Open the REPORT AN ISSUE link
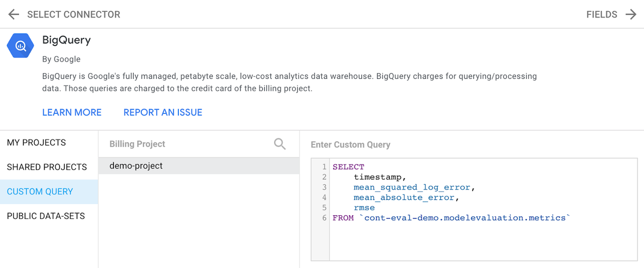The height and width of the screenshot is (268, 644). click(x=163, y=112)
